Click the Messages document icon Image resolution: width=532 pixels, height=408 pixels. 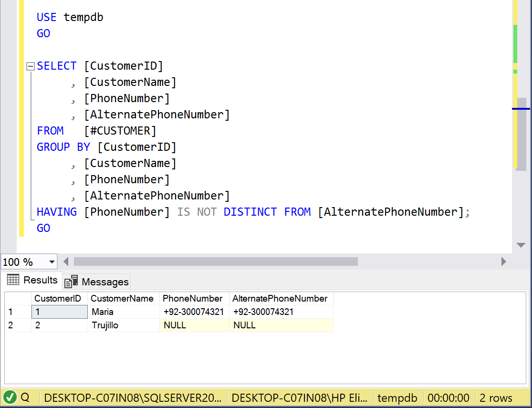[x=71, y=282]
